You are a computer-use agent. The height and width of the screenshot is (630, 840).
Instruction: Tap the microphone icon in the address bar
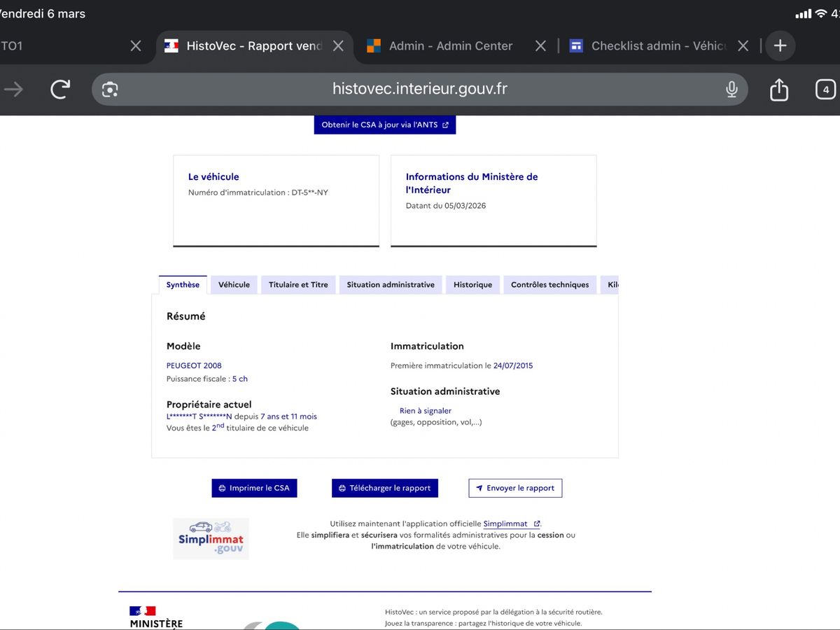click(x=731, y=89)
